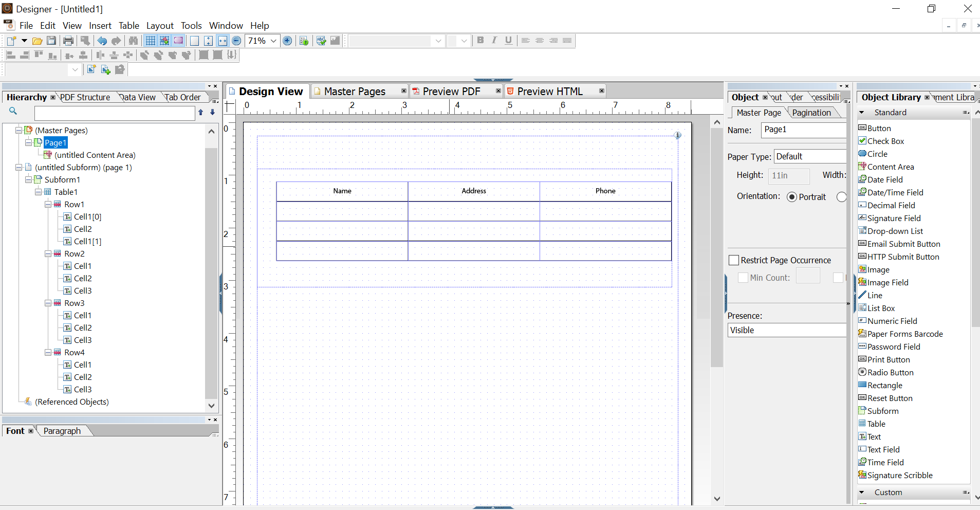Collapse the Table1 tree node
This screenshot has height=510, width=980.
click(38, 192)
